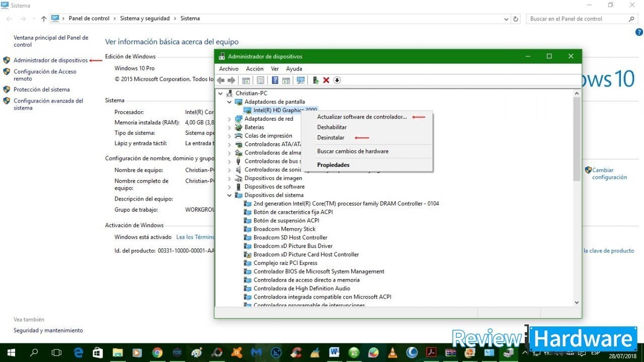Click the Refresh button beside the address bar
The image size is (644, 362).
[x=516, y=19]
